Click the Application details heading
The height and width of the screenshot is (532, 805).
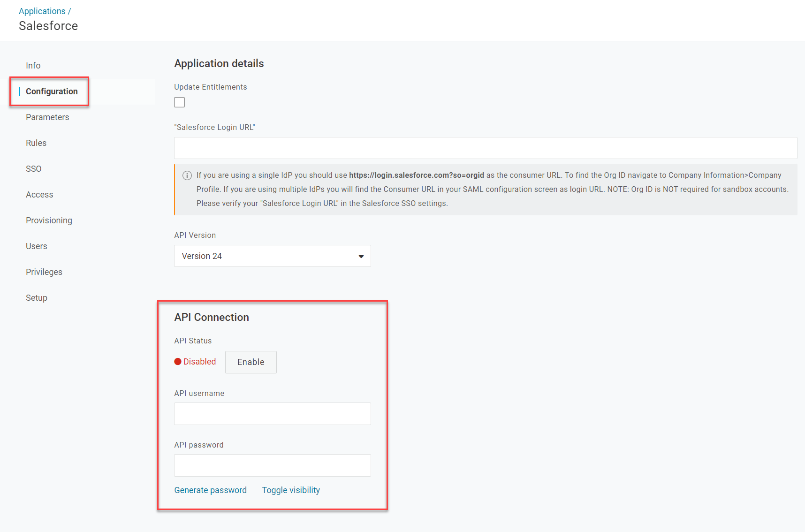point(219,63)
